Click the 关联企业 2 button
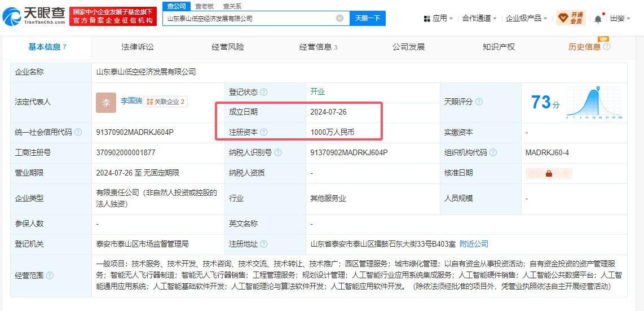Screen dimensions: 644x311 pos(166,102)
